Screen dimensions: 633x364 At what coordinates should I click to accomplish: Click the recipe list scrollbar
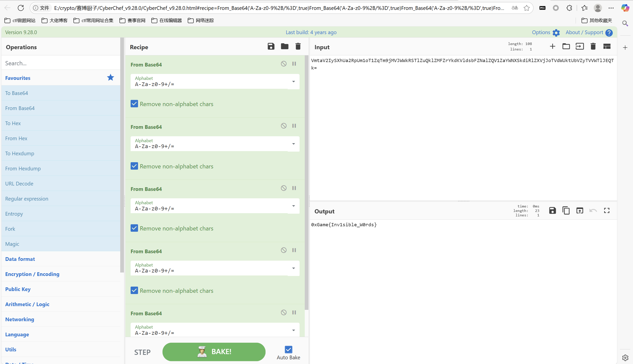tap(306, 182)
